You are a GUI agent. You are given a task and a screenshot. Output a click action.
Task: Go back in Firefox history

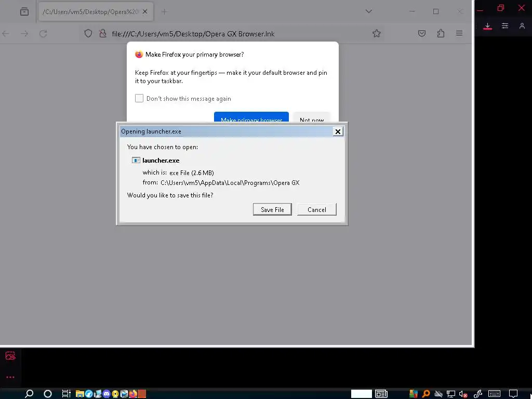pos(6,34)
